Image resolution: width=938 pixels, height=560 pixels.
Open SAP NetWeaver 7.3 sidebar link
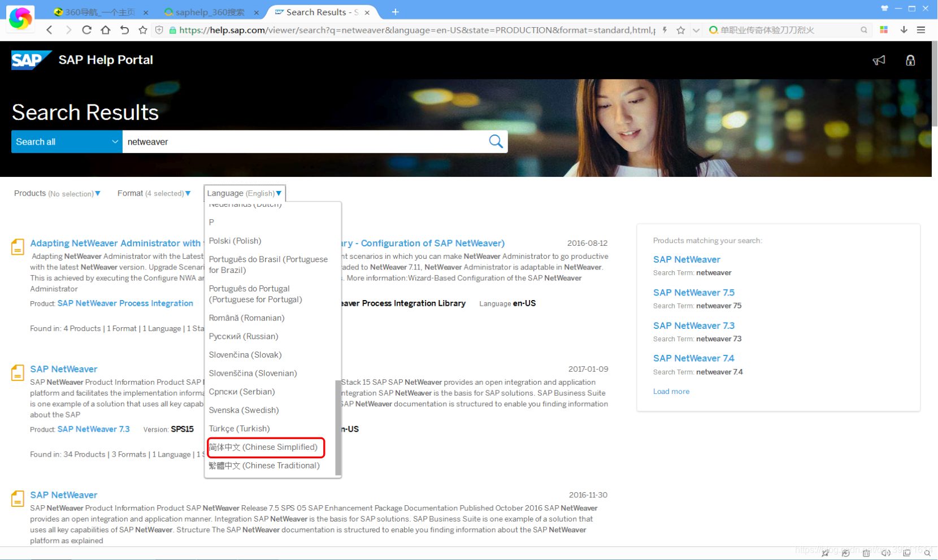[694, 325]
